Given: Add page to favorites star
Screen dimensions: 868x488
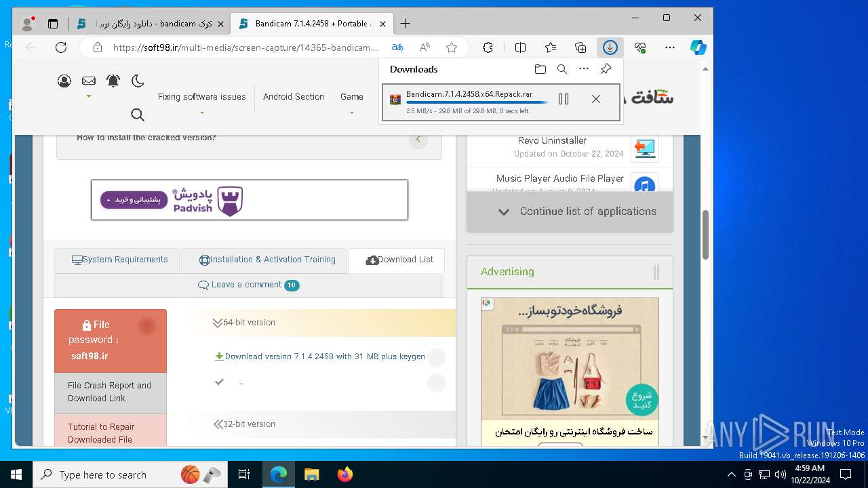Looking at the screenshot, I should [452, 47].
